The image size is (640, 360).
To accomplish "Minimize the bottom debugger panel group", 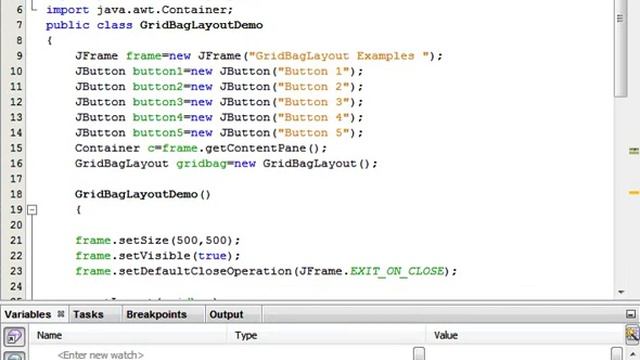I will 631,314.
